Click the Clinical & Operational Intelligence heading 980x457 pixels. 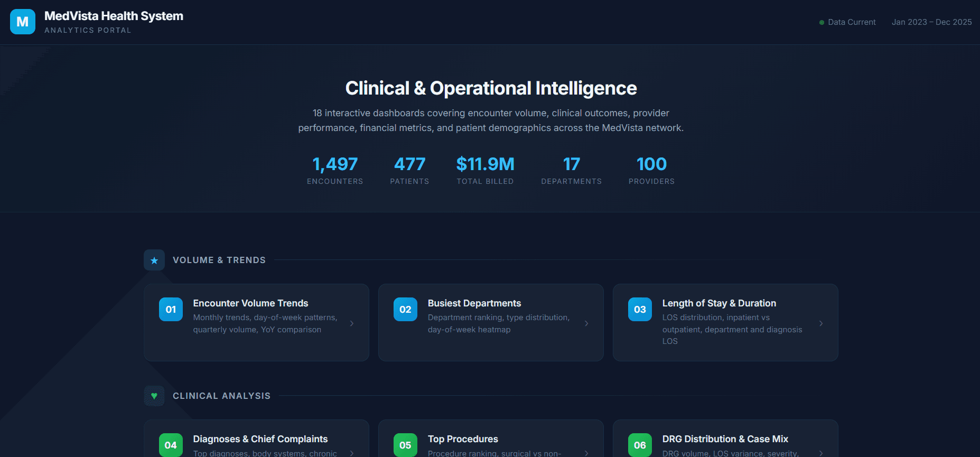coord(491,88)
